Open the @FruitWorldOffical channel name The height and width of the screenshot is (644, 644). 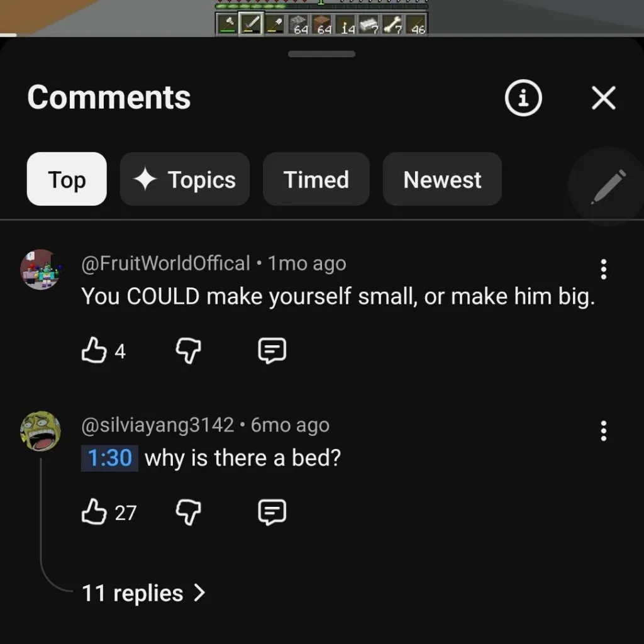point(166,264)
